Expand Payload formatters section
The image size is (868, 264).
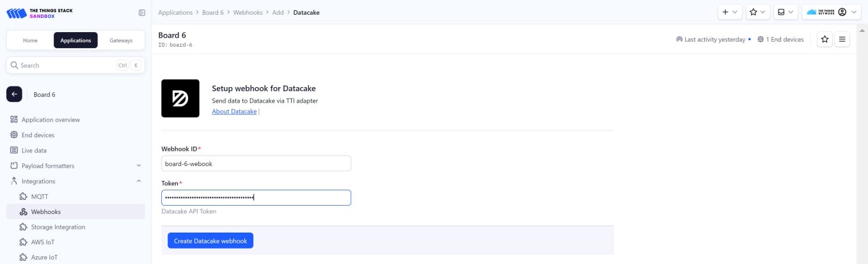click(75, 166)
